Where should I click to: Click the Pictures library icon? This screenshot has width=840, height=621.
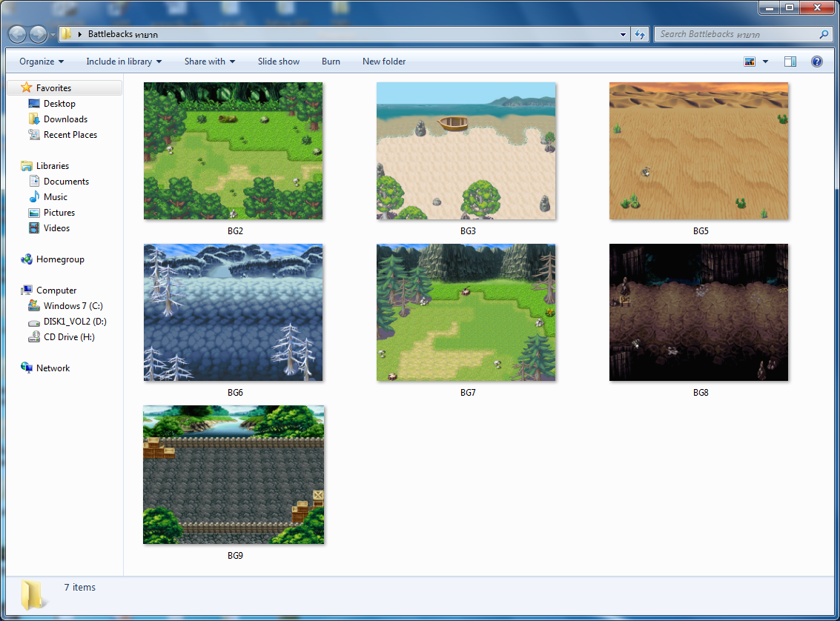click(34, 213)
